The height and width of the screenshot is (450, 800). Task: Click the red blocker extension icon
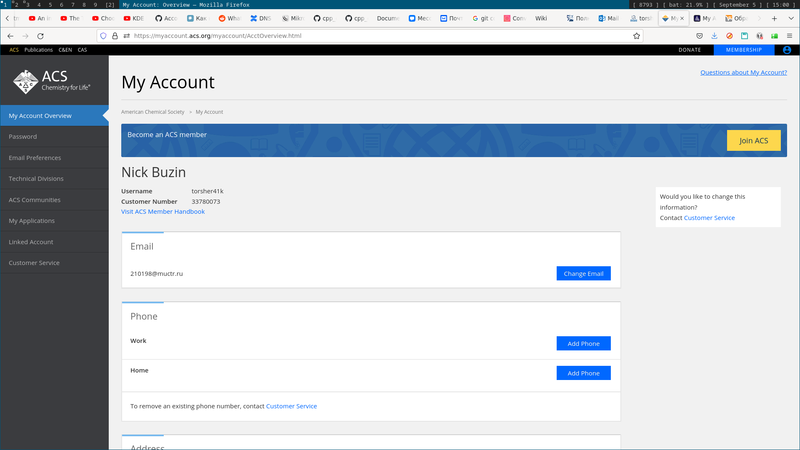pyautogui.click(x=729, y=35)
